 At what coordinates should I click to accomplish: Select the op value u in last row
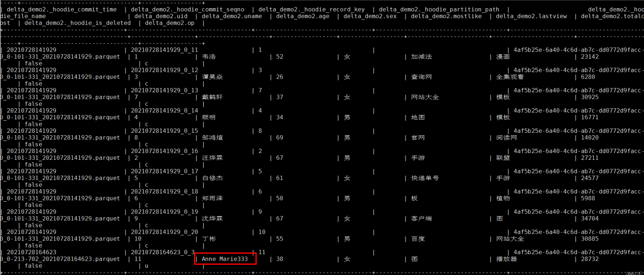(x=147, y=266)
